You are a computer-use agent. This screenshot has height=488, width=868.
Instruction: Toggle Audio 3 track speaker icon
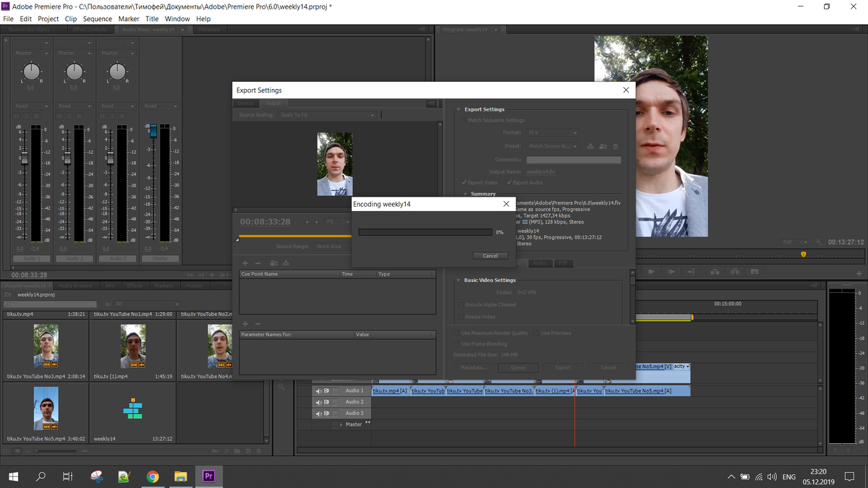tap(319, 414)
